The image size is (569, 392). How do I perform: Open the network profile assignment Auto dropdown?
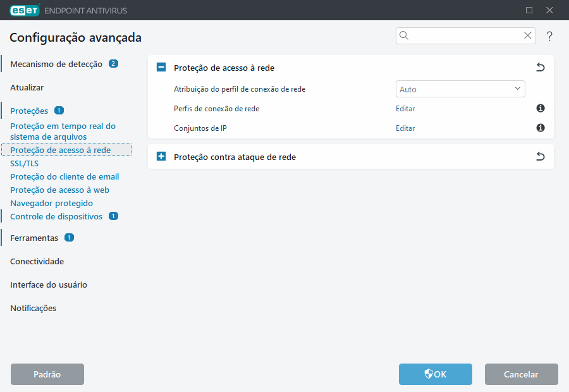tap(460, 89)
